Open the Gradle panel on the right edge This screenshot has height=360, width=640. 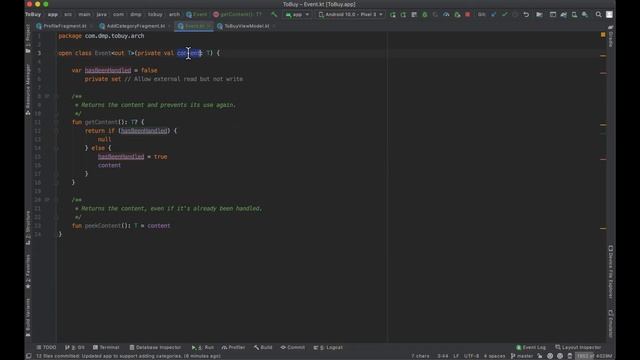coord(611,37)
